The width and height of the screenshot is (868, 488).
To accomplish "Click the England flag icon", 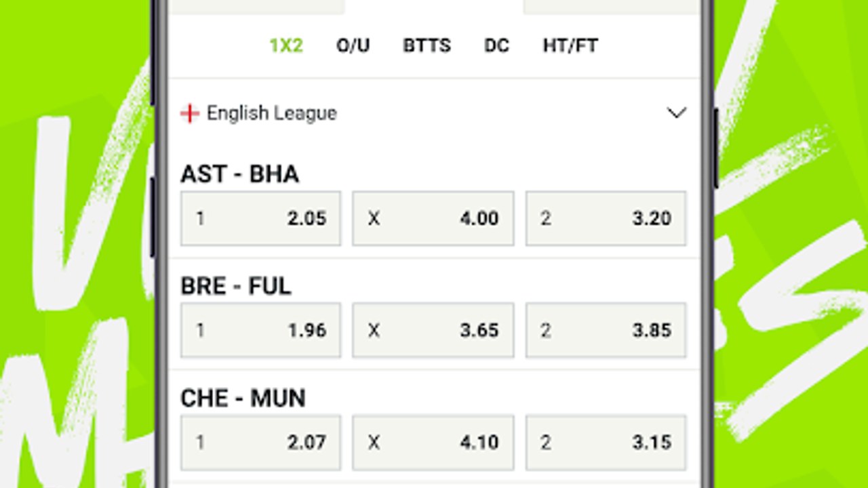I will point(190,113).
